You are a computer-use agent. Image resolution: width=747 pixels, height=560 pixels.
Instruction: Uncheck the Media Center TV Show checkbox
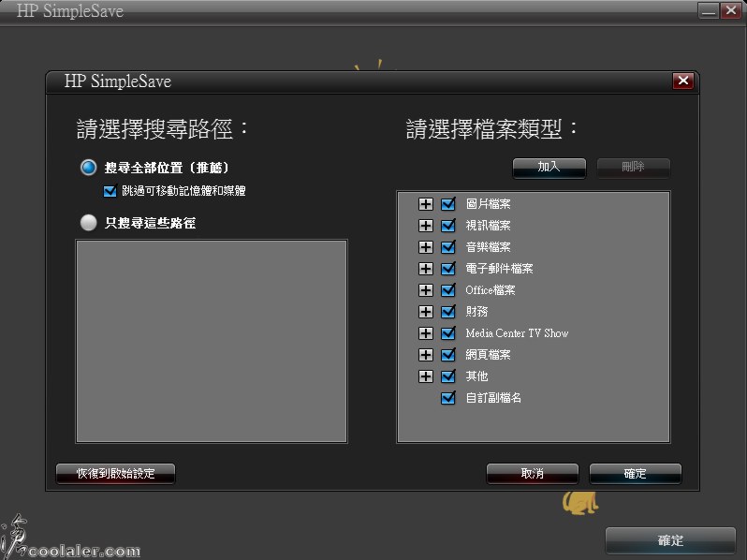[x=447, y=333]
